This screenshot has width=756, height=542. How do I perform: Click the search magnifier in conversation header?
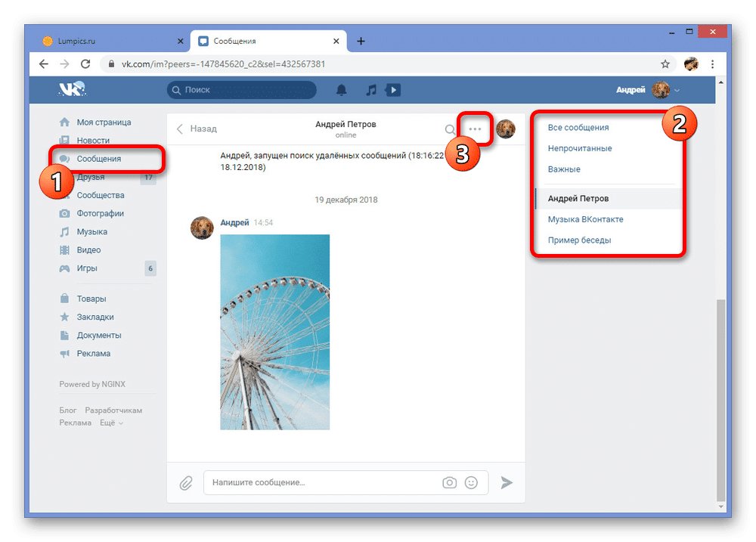[x=451, y=129]
